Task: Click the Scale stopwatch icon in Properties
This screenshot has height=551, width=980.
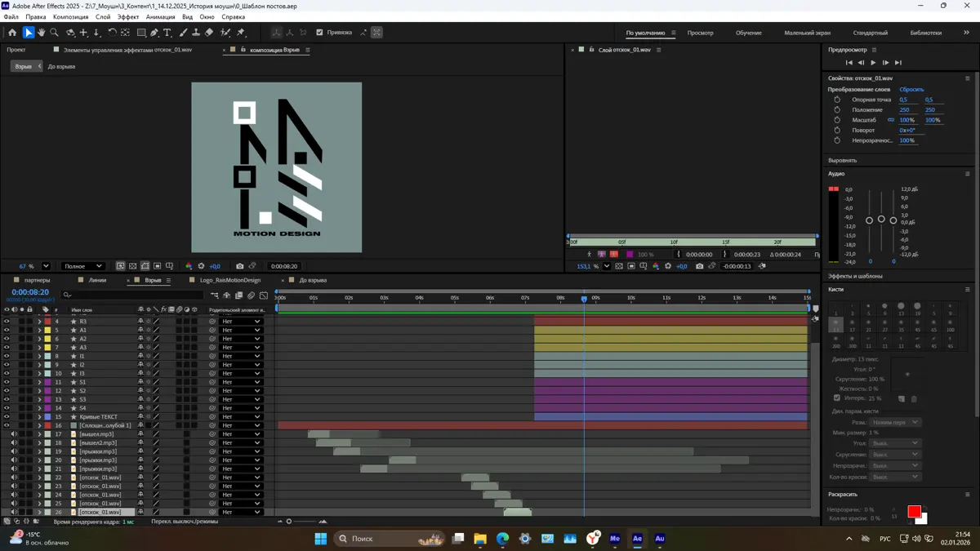Action: click(x=837, y=120)
